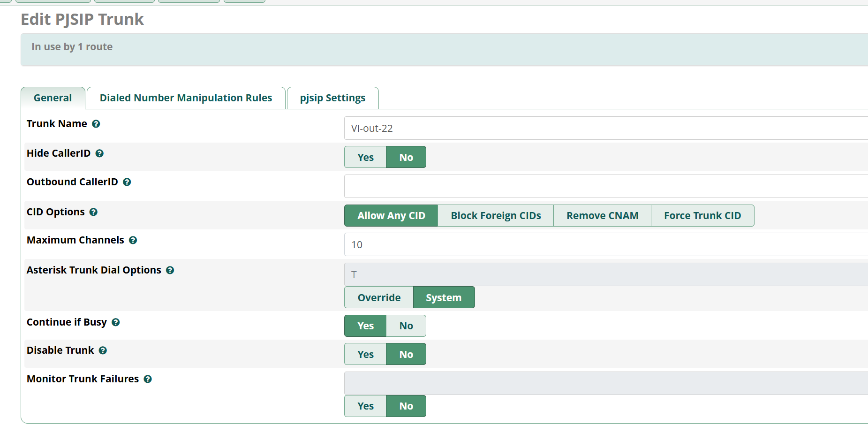Click the help icon beside Hide CallerID
Screen dimensions: 868x433
(99, 153)
